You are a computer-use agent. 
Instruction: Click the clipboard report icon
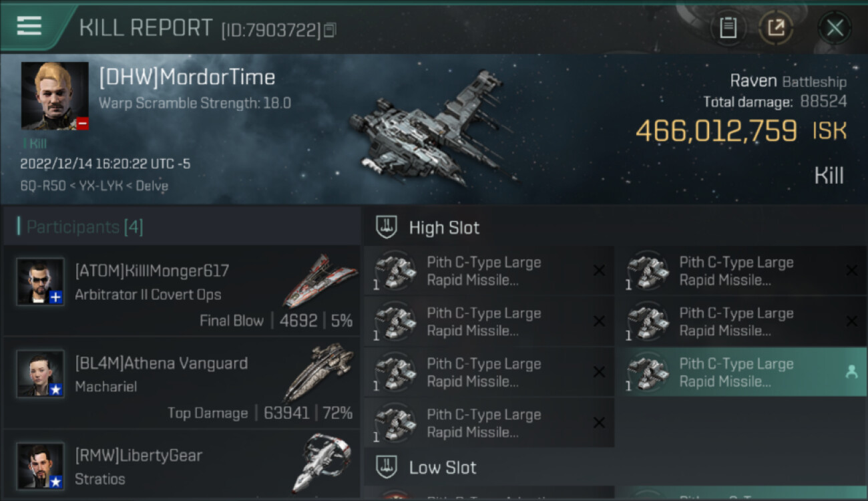pos(728,28)
